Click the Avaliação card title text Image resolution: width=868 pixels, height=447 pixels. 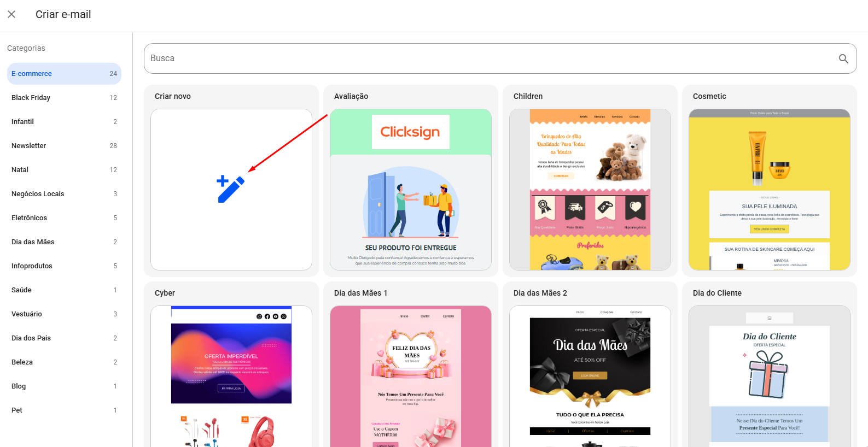point(351,96)
